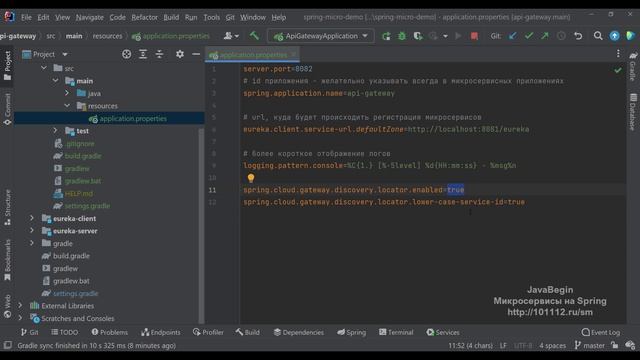Image resolution: width=640 pixels, height=360 pixels.
Task: Commit changes with the green checkmark icon
Action: pos(529,36)
